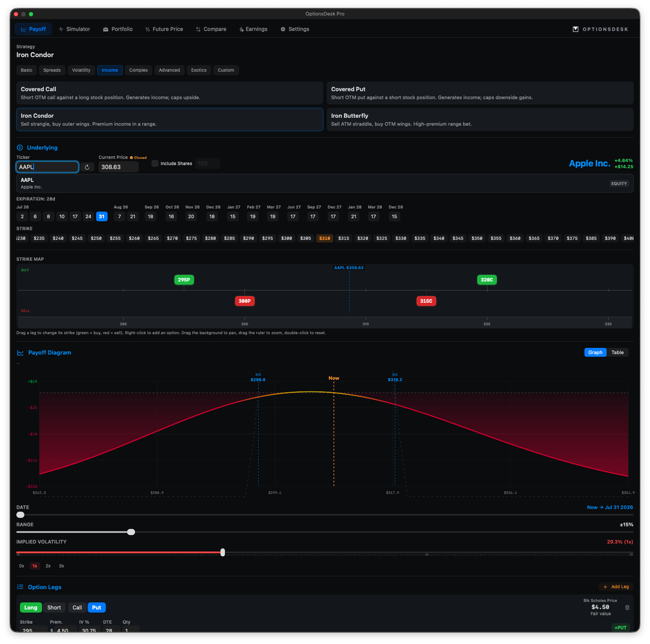The width and height of the screenshot is (650, 644).
Task: Select AAPL Apple Inc. search suggestion
Action: [x=325, y=183]
